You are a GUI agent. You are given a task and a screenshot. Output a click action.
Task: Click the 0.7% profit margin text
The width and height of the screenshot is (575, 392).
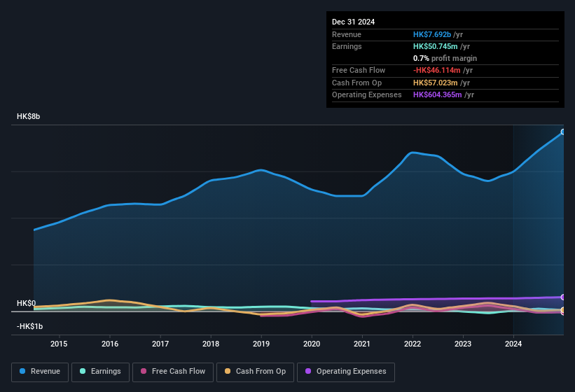[445, 58]
